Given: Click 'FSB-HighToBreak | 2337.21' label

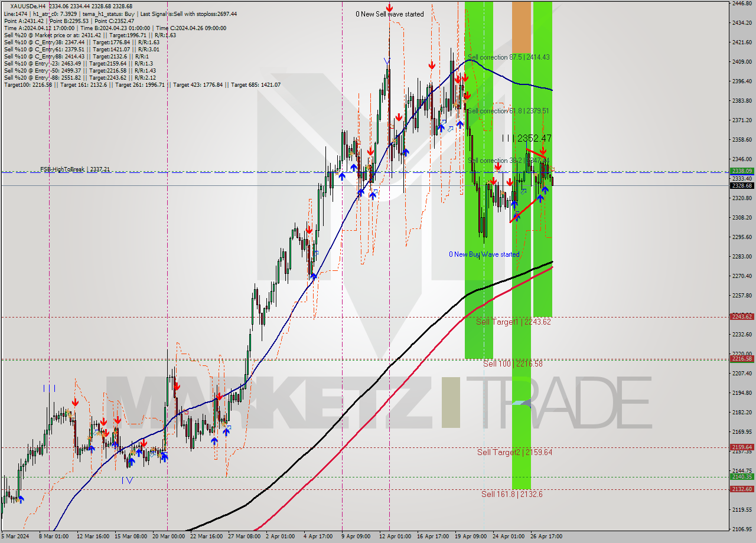Looking at the screenshot, I should 75,169.
